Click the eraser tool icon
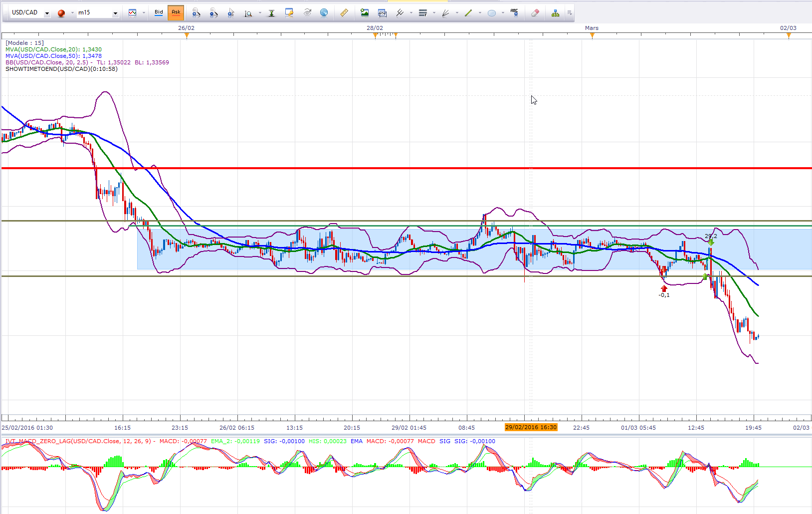The height and width of the screenshot is (514, 812). tap(535, 13)
